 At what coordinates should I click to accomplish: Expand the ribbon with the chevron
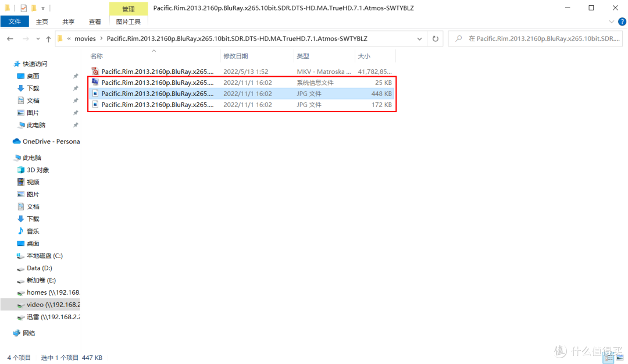click(x=612, y=22)
